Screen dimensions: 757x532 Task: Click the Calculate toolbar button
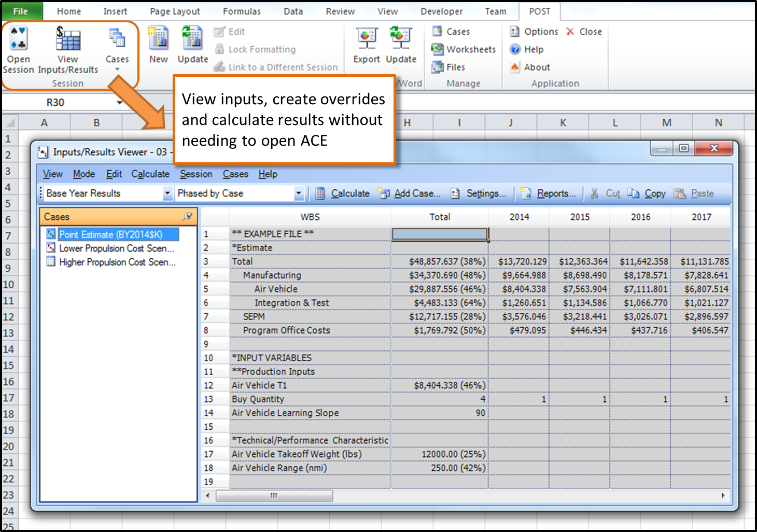click(342, 193)
